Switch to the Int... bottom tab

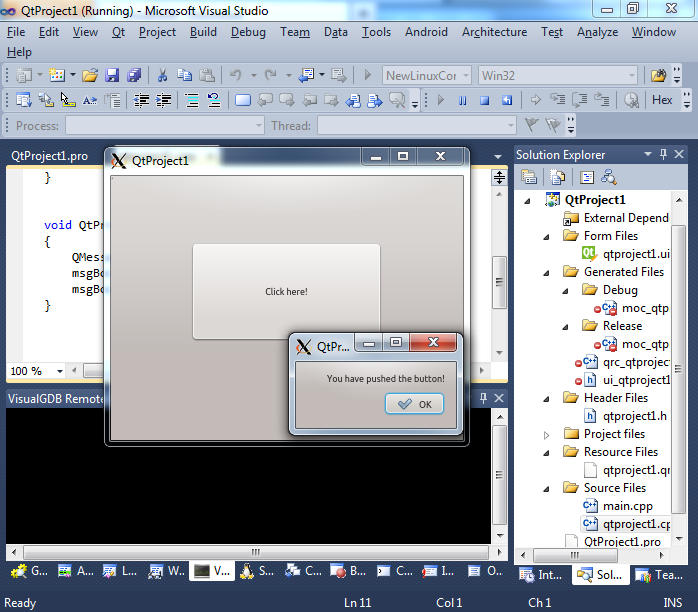(541, 575)
